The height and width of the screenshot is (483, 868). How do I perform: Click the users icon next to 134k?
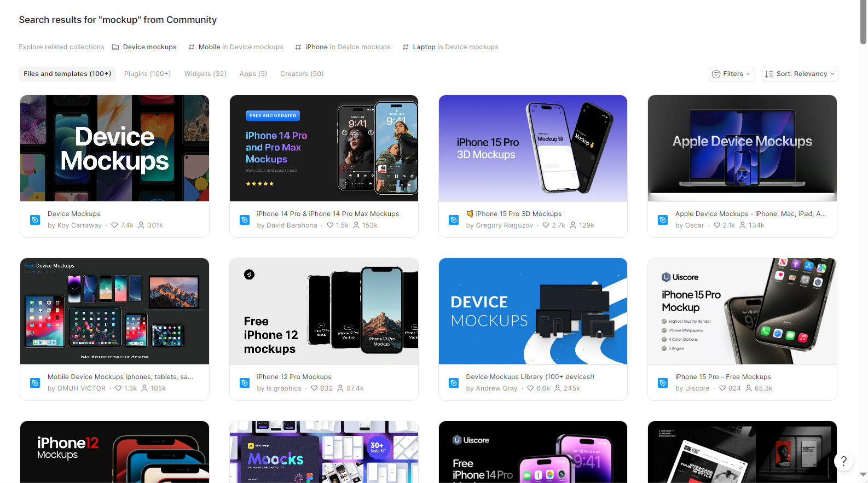point(743,225)
